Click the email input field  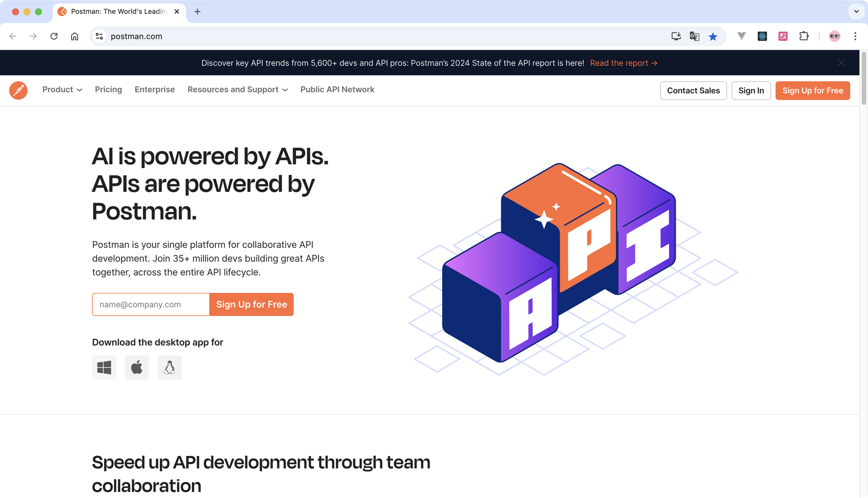point(151,304)
